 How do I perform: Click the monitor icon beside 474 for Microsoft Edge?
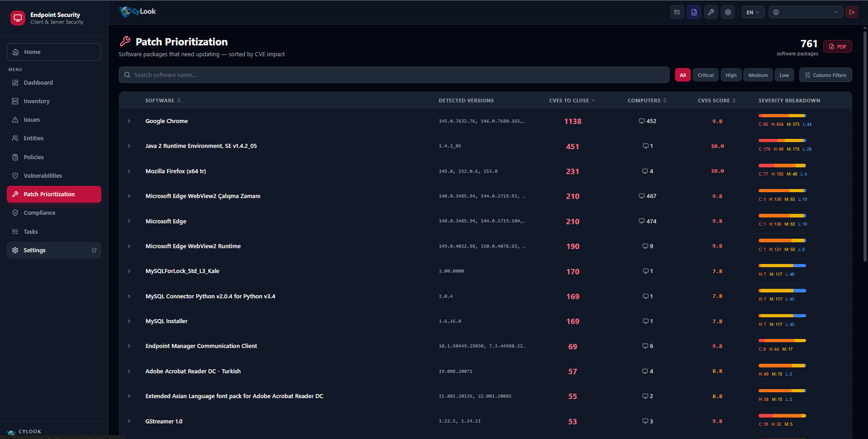coord(642,221)
